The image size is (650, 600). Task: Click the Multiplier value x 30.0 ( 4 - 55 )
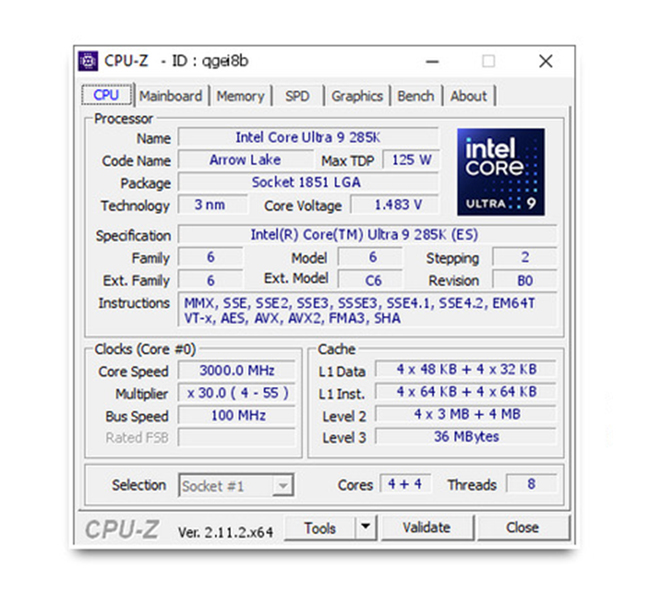tap(237, 393)
